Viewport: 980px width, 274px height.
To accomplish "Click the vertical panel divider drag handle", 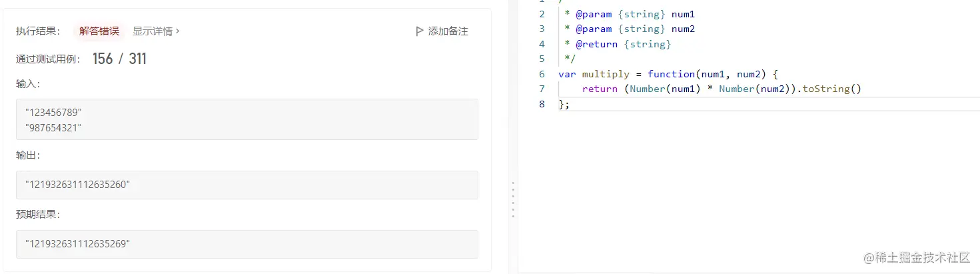I will point(512,199).
